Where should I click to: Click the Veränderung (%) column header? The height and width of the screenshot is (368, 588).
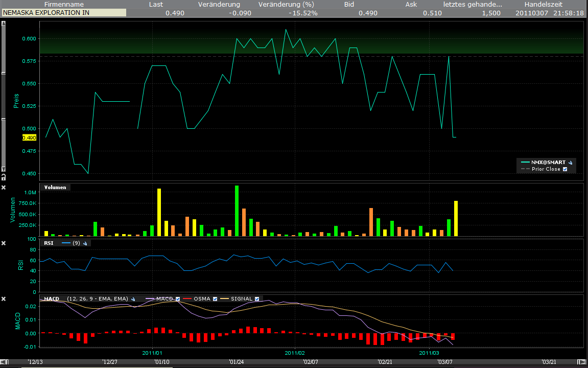(286, 4)
